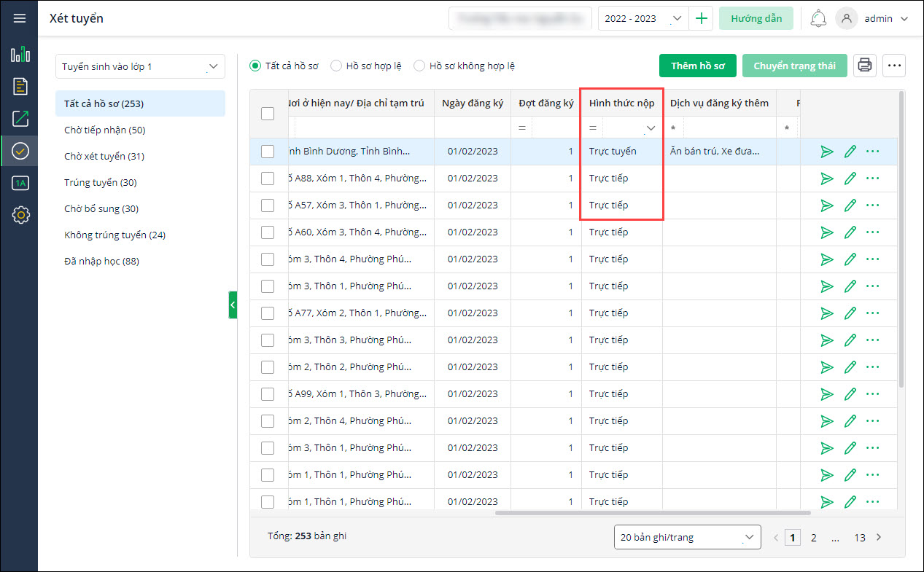Open the export arrow icon in sidebar

click(x=20, y=119)
